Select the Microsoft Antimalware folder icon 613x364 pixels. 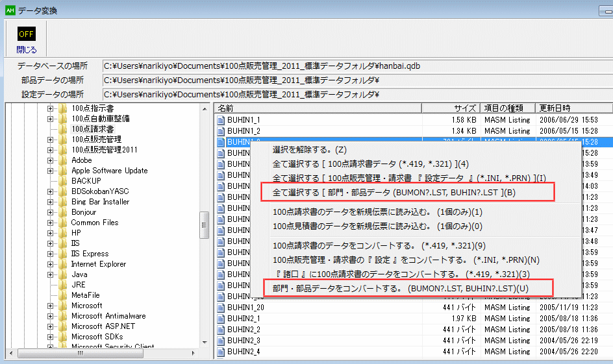point(62,316)
